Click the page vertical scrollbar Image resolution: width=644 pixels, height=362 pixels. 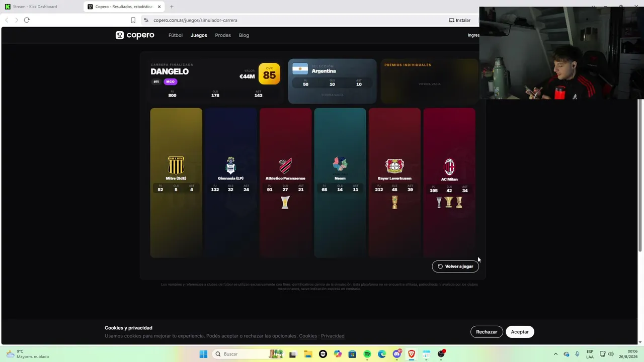(x=640, y=176)
